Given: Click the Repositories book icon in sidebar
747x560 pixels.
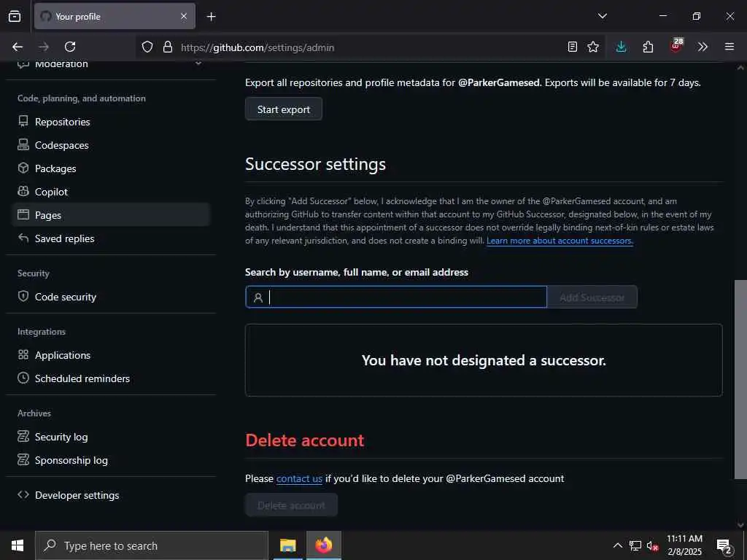Looking at the screenshot, I should tap(23, 122).
